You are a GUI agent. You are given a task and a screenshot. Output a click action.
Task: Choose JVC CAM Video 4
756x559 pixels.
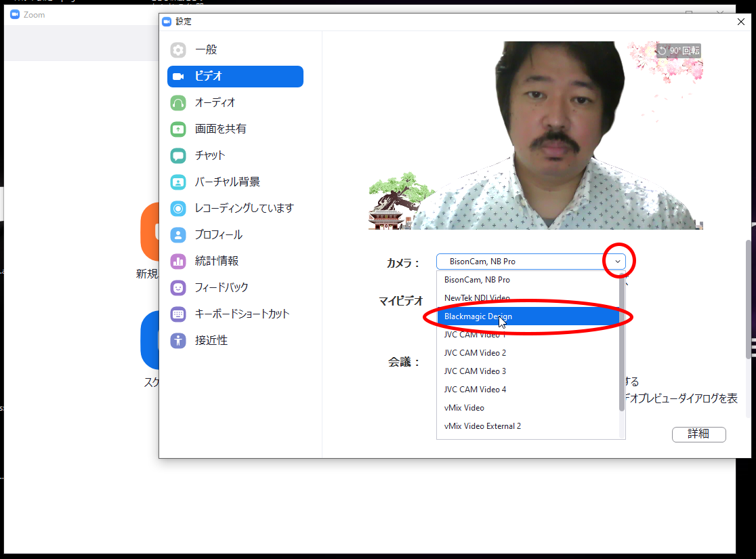[x=528, y=390]
